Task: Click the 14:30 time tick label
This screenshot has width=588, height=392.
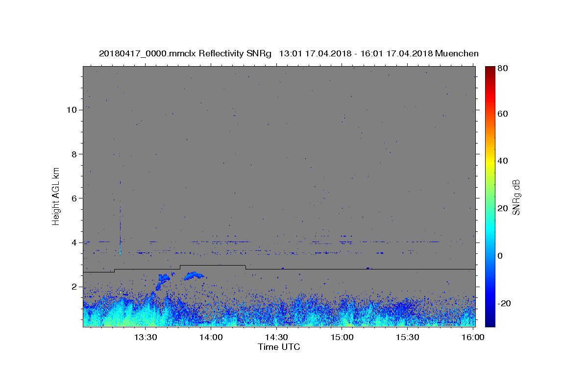Action: click(x=276, y=337)
